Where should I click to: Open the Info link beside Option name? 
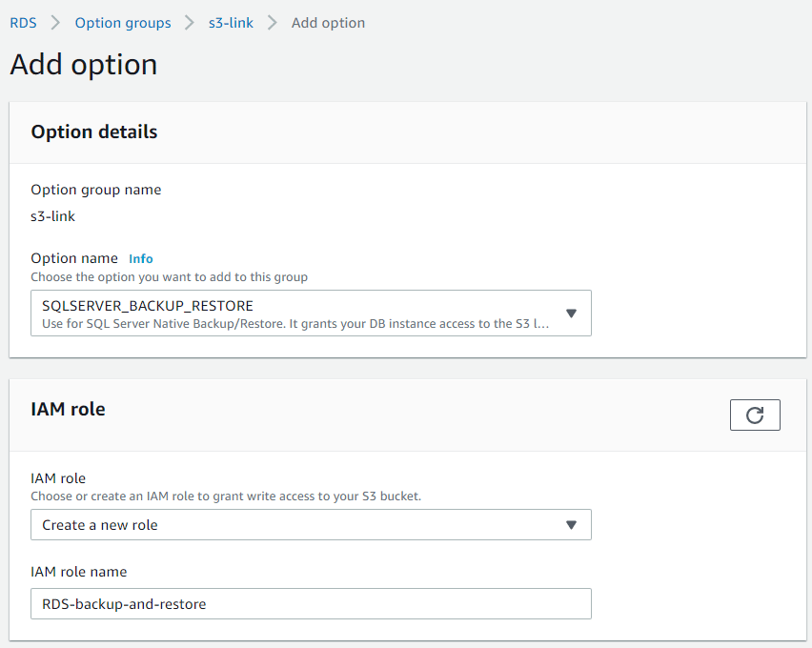[141, 258]
